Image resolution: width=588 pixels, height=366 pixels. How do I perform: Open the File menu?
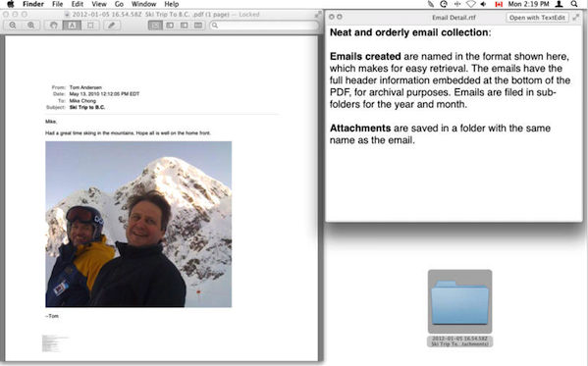point(57,4)
